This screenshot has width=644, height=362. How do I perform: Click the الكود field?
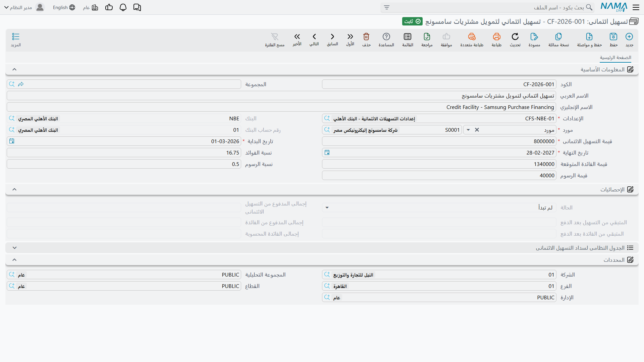tap(439, 84)
